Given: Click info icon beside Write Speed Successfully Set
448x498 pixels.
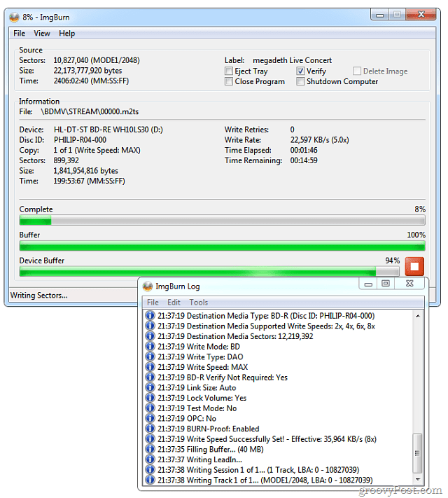Looking at the screenshot, I should pyautogui.click(x=150, y=438).
